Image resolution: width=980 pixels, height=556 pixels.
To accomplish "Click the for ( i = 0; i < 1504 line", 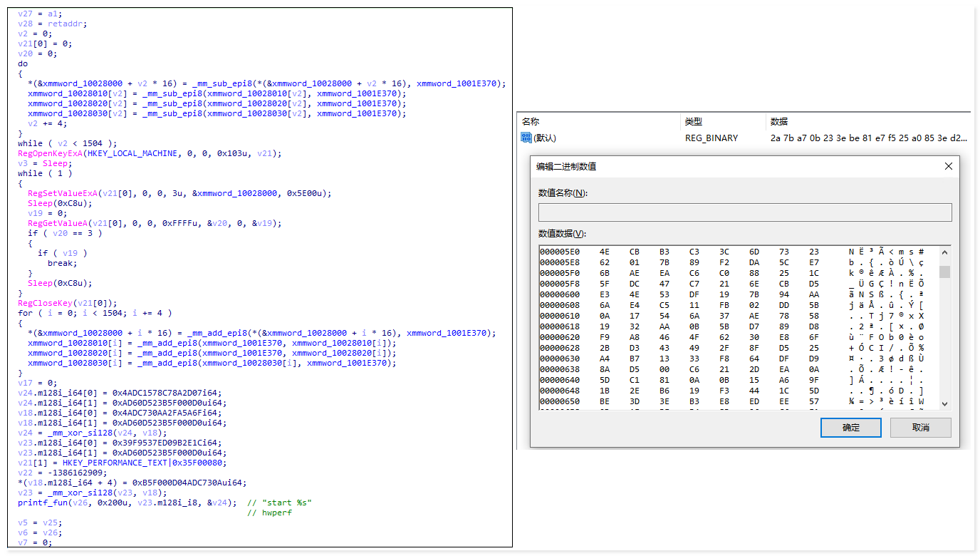I will (x=95, y=313).
